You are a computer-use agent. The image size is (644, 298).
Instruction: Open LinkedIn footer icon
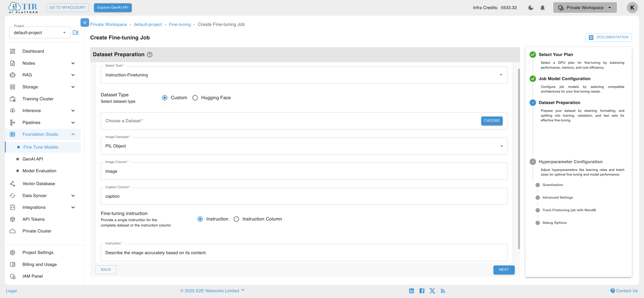pyautogui.click(x=412, y=291)
